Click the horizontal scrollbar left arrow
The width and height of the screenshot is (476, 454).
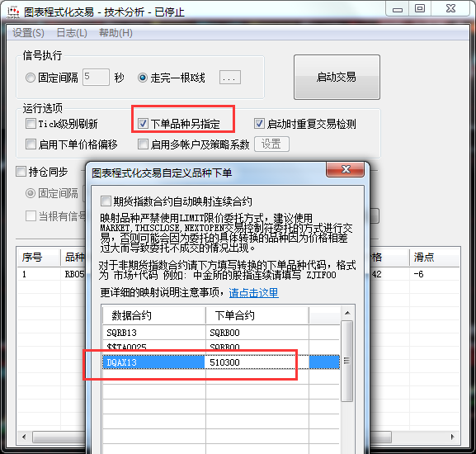coord(24,437)
